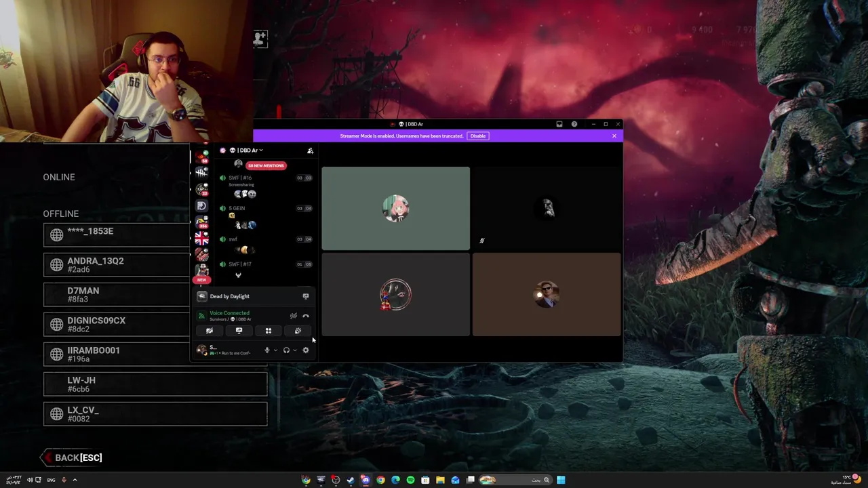This screenshot has height=488, width=868.
Task: Join the SWF | #17 voice channel
Action: [264, 264]
